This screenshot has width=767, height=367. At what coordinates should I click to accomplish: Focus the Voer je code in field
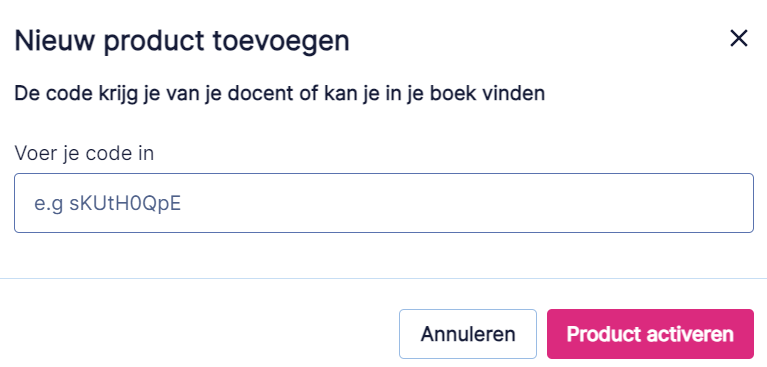[x=384, y=203]
